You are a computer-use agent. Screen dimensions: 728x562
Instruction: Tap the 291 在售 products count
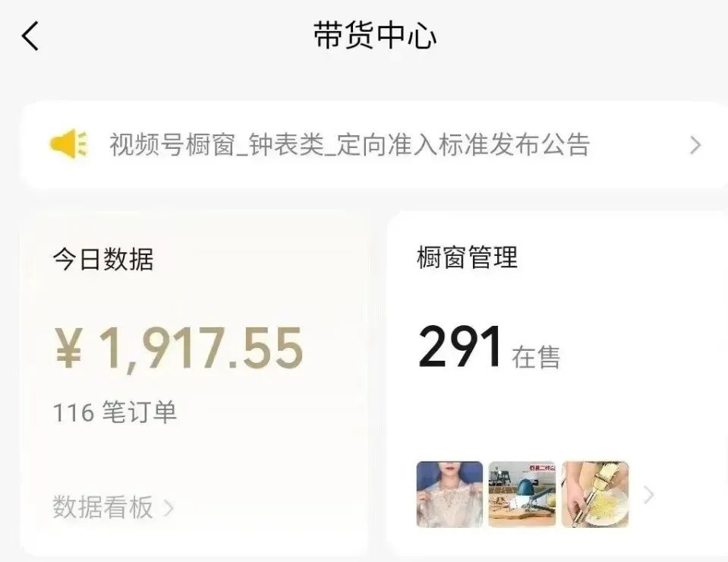(x=489, y=347)
